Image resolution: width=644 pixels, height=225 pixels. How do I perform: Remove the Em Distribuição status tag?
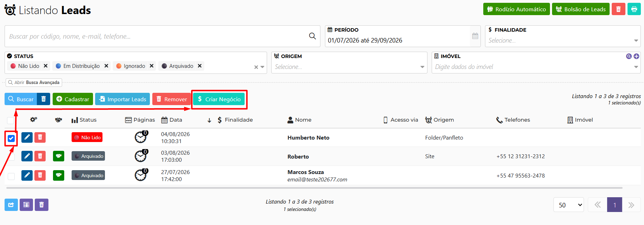coord(106,66)
